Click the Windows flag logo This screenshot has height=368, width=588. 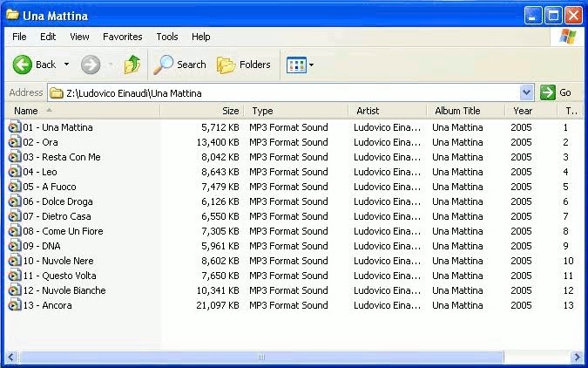[x=567, y=37]
